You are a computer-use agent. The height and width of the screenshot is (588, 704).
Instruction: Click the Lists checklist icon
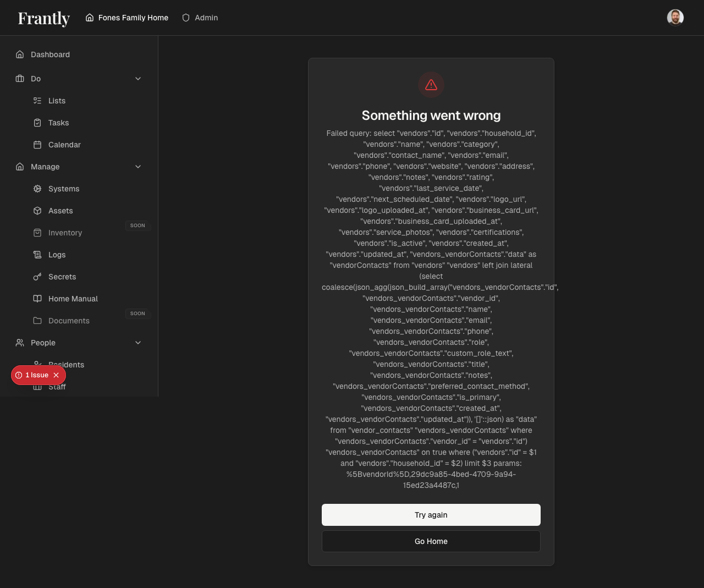[37, 101]
